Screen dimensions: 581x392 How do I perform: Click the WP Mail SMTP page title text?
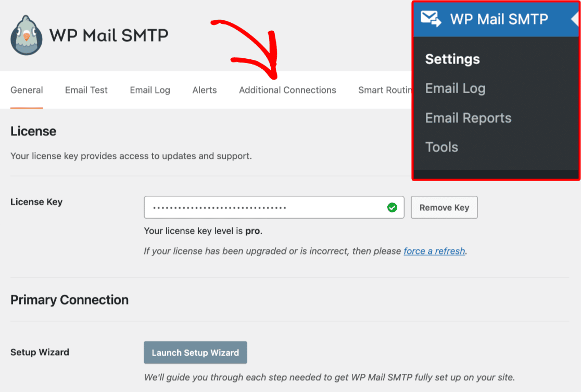click(109, 35)
